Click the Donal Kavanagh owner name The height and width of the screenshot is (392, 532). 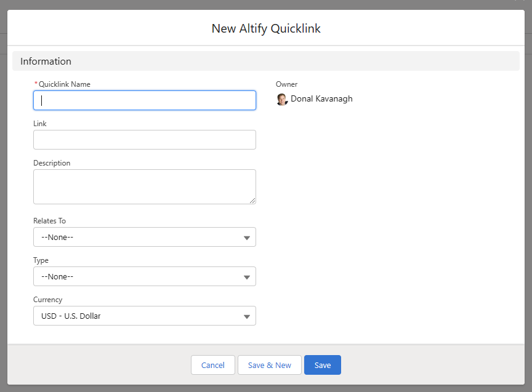321,99
